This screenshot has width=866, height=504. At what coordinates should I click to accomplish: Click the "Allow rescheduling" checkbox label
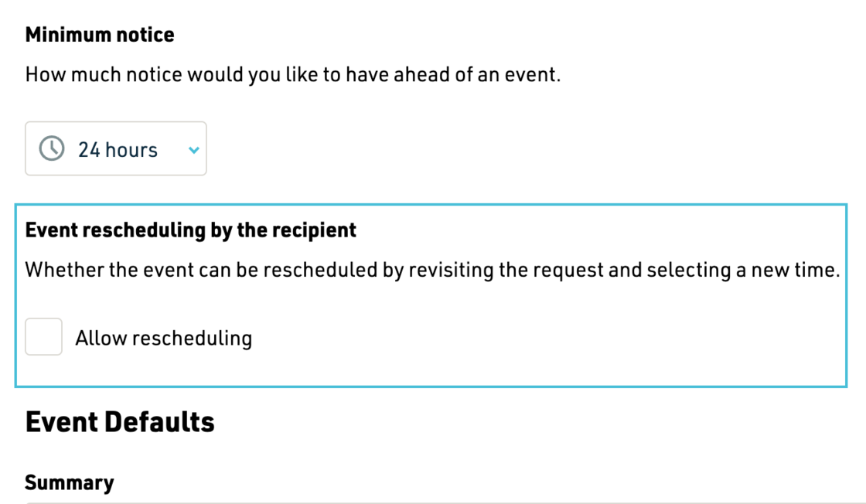pos(163,338)
